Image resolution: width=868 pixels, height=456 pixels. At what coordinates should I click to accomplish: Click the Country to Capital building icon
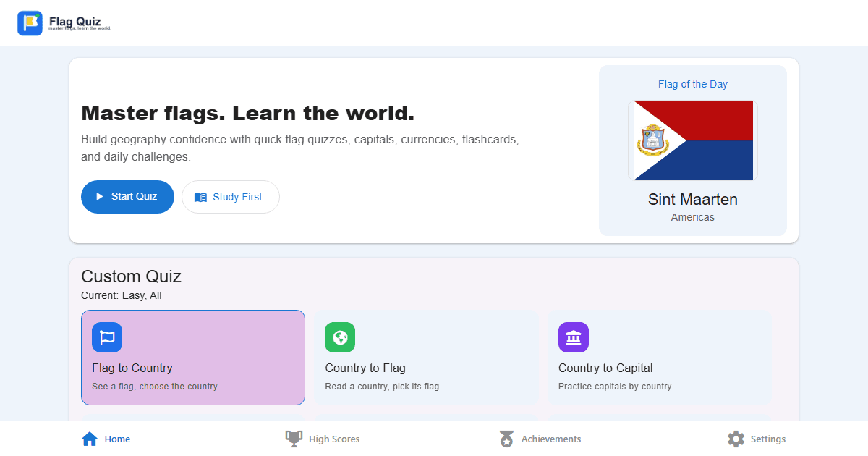[574, 337]
